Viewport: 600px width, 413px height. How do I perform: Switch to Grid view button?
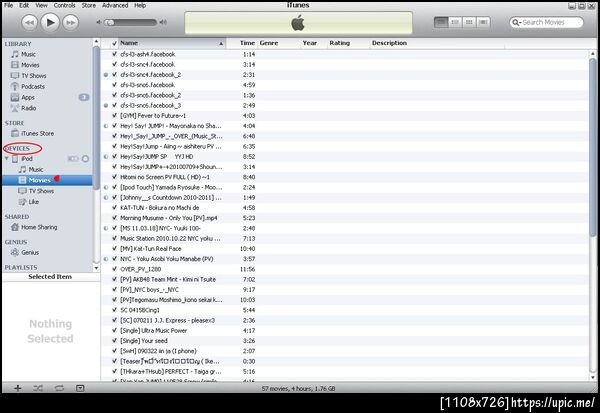pos(469,22)
